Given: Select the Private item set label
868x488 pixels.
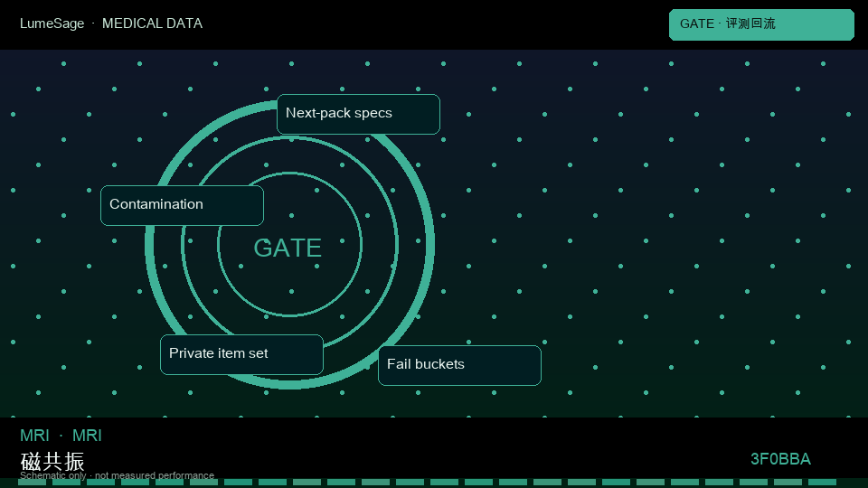Looking at the screenshot, I should click(242, 354).
